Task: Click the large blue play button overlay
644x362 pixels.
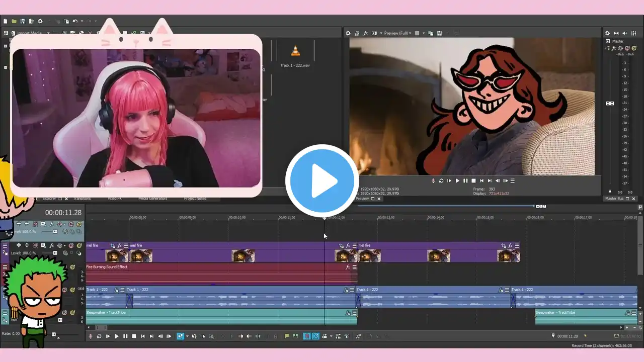Action: pyautogui.click(x=322, y=180)
